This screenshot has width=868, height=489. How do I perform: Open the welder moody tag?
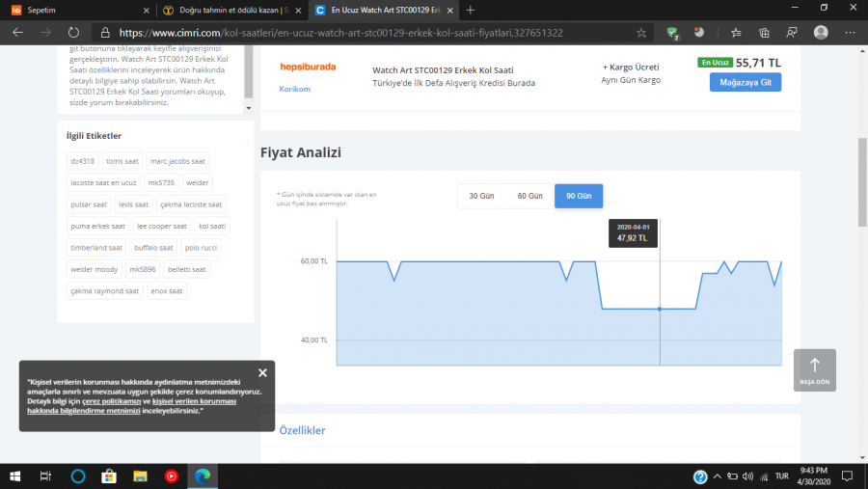point(95,269)
